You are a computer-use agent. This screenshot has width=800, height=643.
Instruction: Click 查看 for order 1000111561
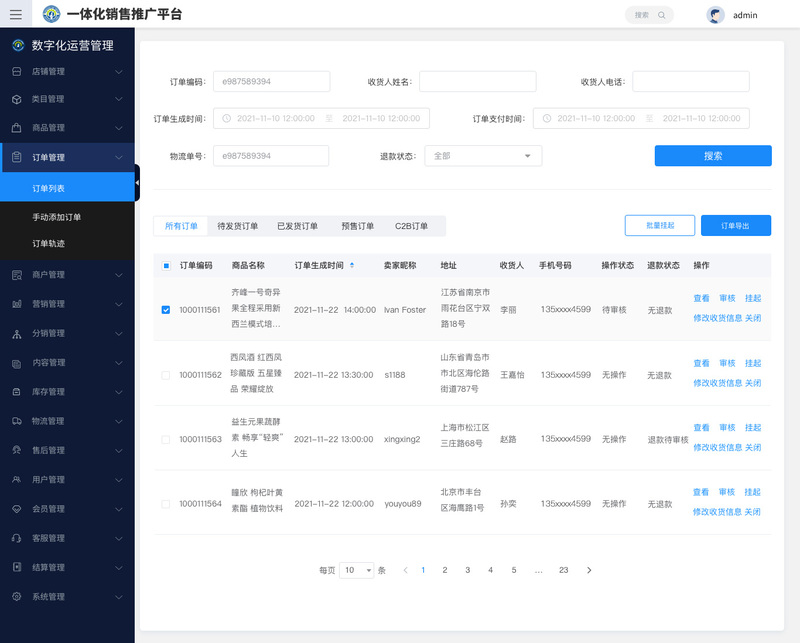[x=702, y=298]
